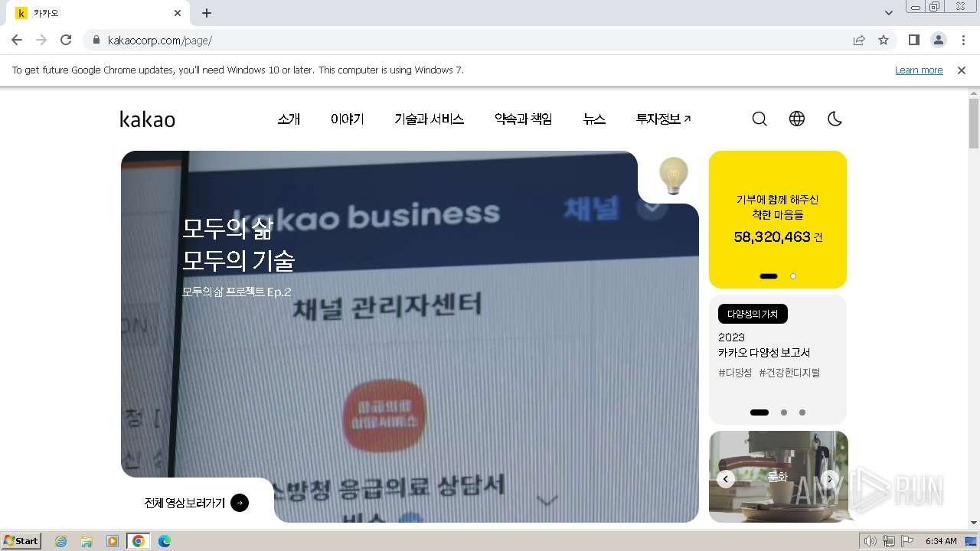The width and height of the screenshot is (980, 551).
Task: Open the 기술과 서비스 menu
Action: [430, 119]
